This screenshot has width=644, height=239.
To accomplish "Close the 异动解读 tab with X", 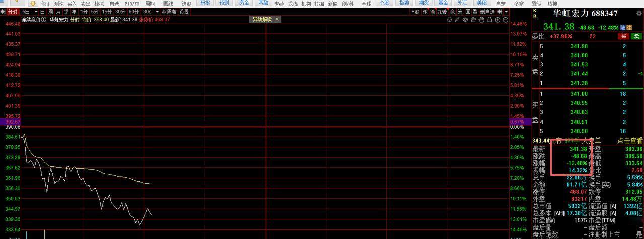I will click(277, 19).
